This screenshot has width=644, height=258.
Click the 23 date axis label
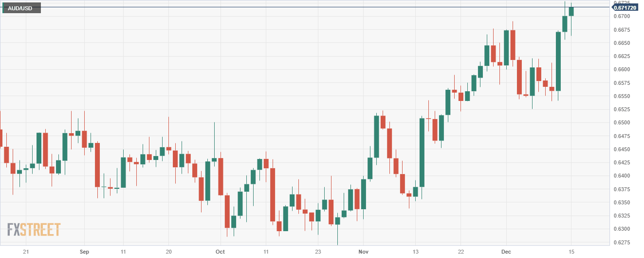[x=318, y=252]
